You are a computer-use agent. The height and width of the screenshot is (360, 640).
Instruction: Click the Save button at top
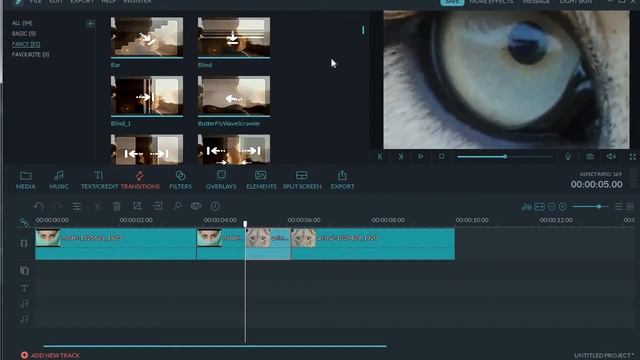(x=452, y=2)
